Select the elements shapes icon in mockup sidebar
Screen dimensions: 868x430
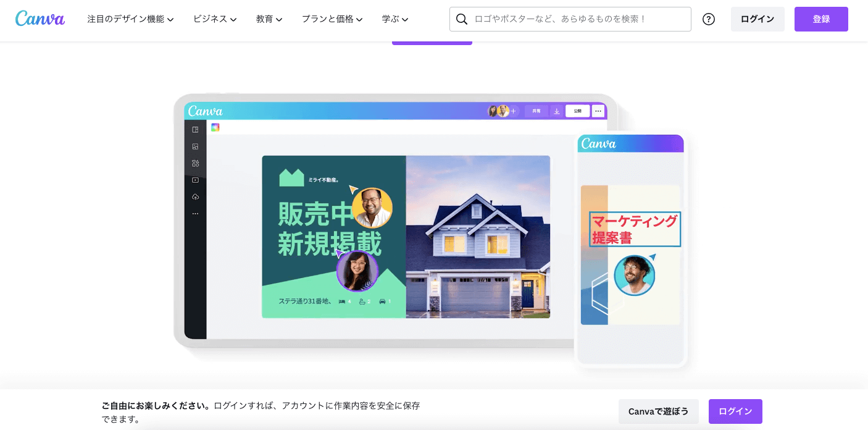tap(195, 163)
